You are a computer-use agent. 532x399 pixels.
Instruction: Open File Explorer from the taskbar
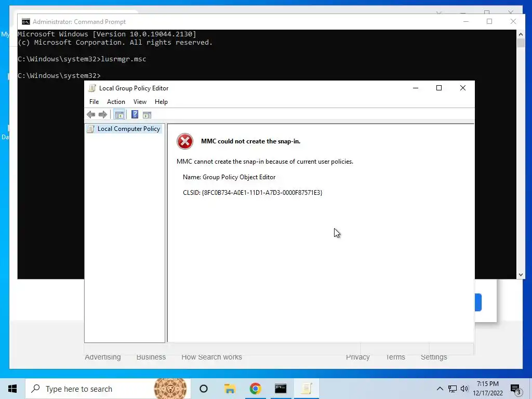(x=230, y=389)
